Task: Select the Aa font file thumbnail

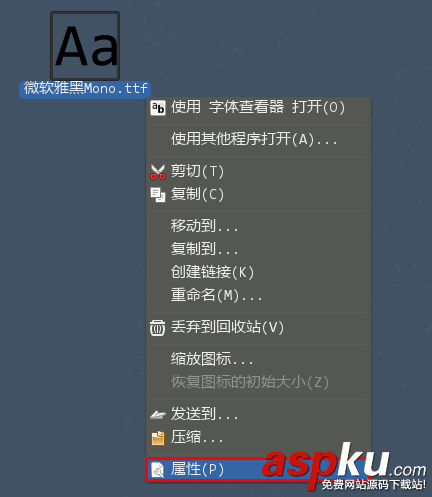Action: click(x=85, y=46)
